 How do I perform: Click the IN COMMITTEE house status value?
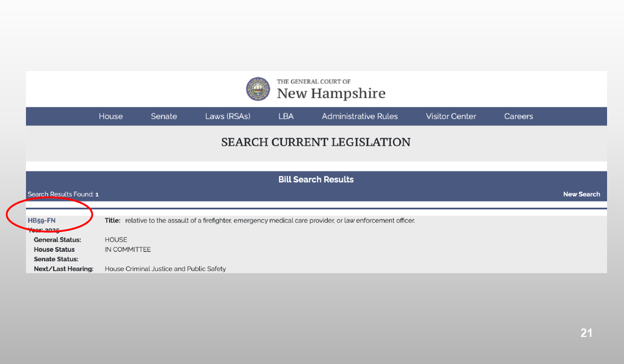[128, 249]
